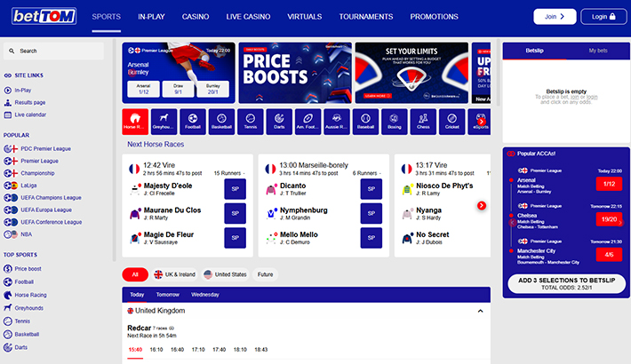
Task: Click Chelsea 19/20 odds in Popular ACCAs
Action: coord(609,219)
